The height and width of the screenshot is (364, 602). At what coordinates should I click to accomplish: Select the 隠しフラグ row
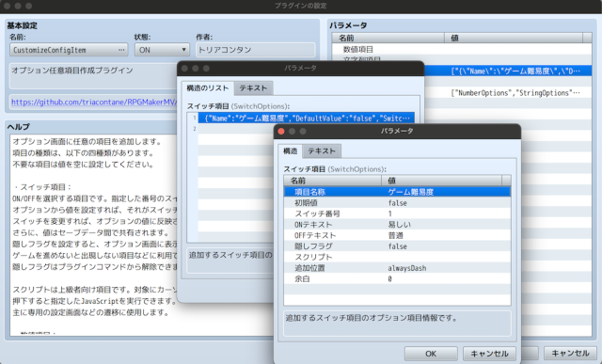pyautogui.click(x=397, y=246)
